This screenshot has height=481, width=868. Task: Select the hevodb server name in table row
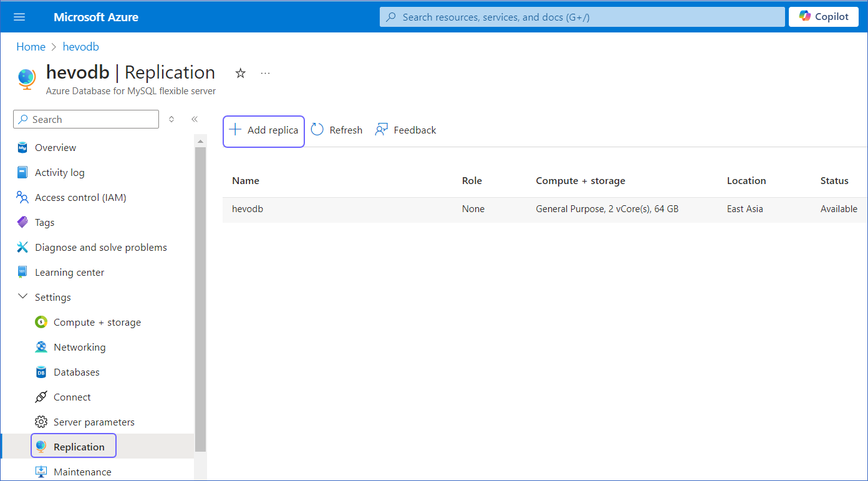click(x=248, y=209)
